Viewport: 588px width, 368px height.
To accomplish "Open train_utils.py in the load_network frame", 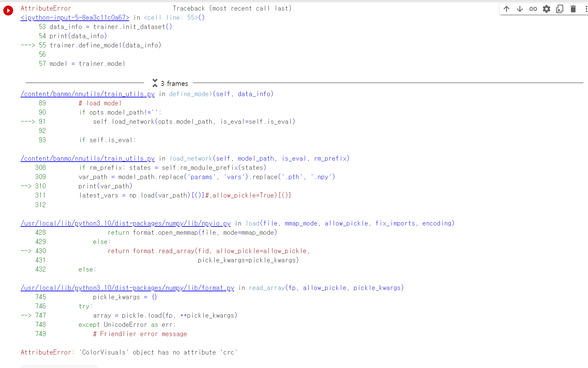I will pos(88,158).
